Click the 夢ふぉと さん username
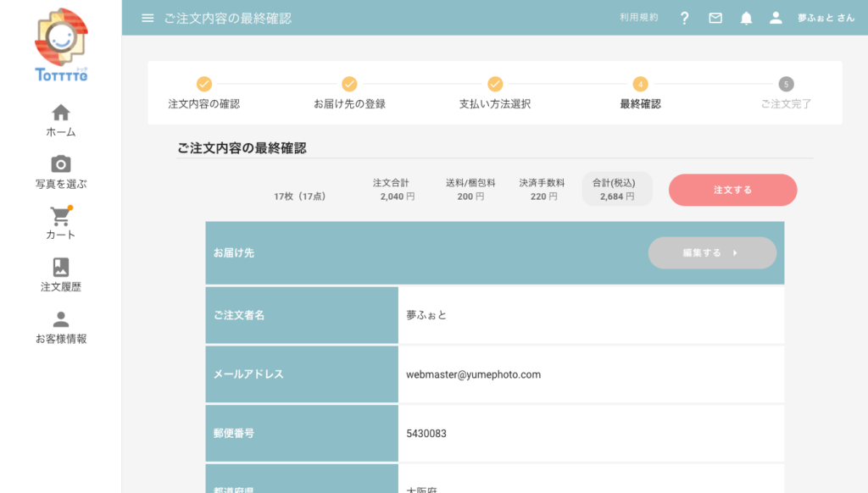The height and width of the screenshot is (493, 868). coord(826,19)
